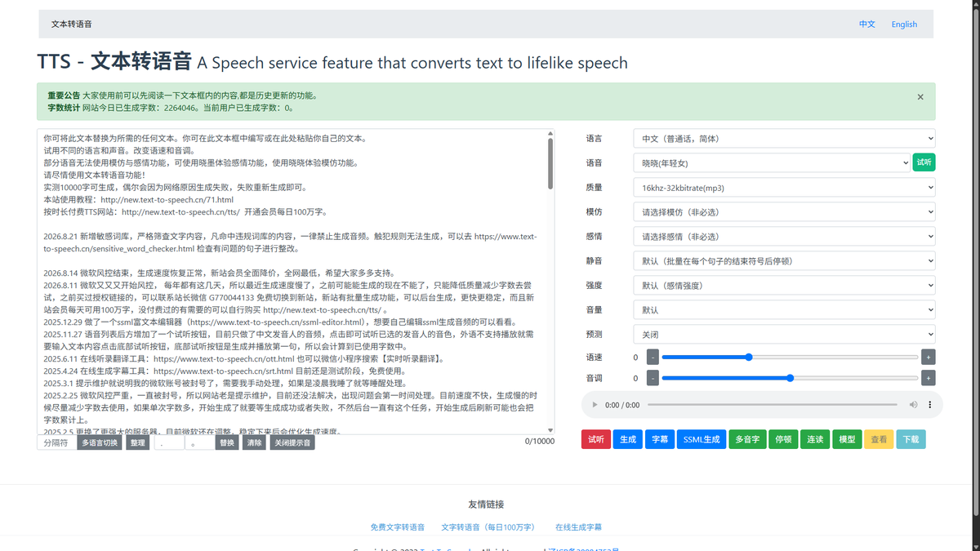
Task: Mute the audio player volume
Action: [x=913, y=405]
